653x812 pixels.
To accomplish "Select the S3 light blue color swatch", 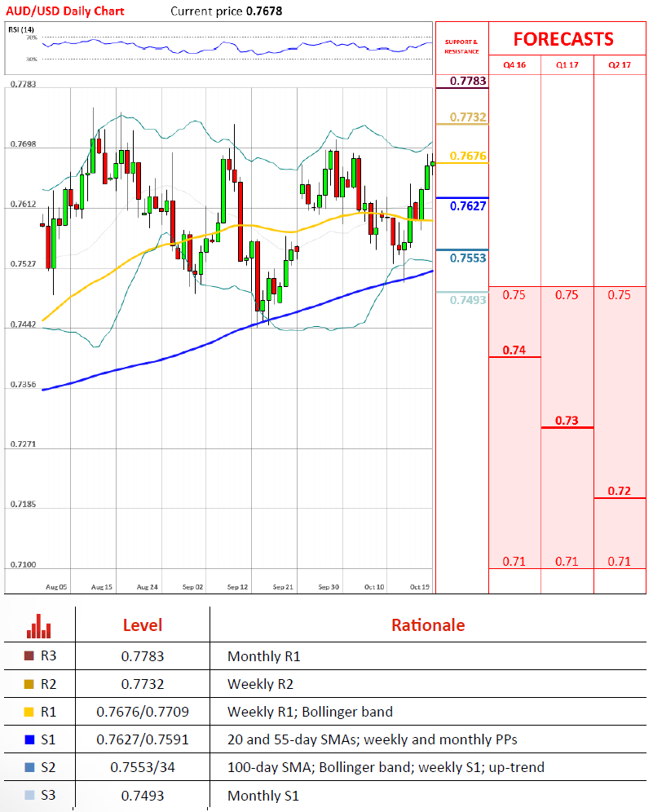I will point(29,795).
